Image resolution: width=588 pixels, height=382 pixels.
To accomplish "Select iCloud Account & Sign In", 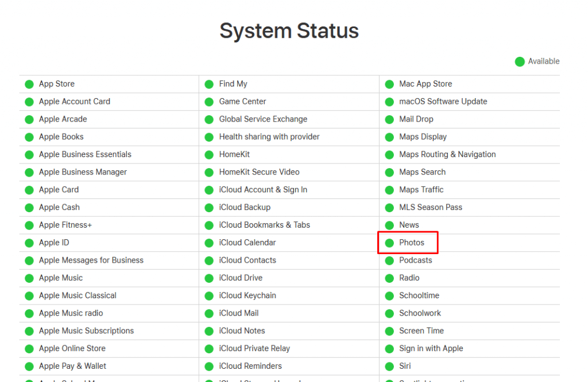I will click(x=263, y=189).
